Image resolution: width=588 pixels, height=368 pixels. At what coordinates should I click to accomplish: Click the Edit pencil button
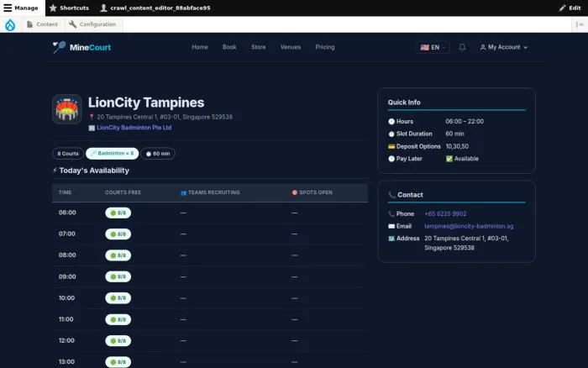click(x=570, y=8)
